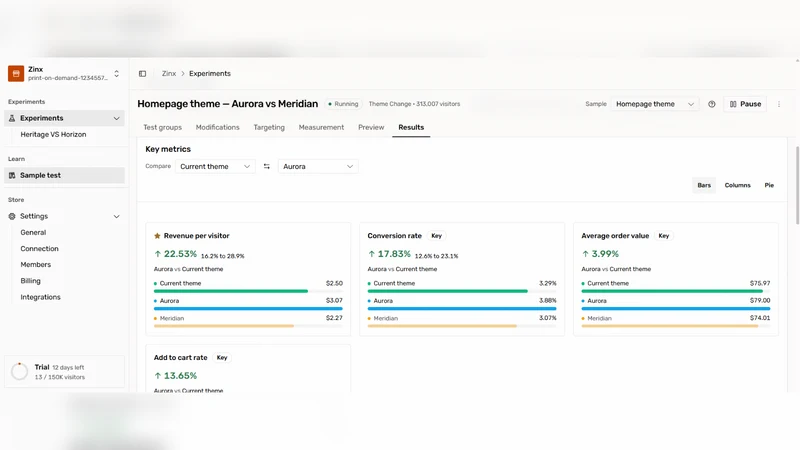Click the help question mark icon
This screenshot has width=800, height=450.
click(x=712, y=104)
